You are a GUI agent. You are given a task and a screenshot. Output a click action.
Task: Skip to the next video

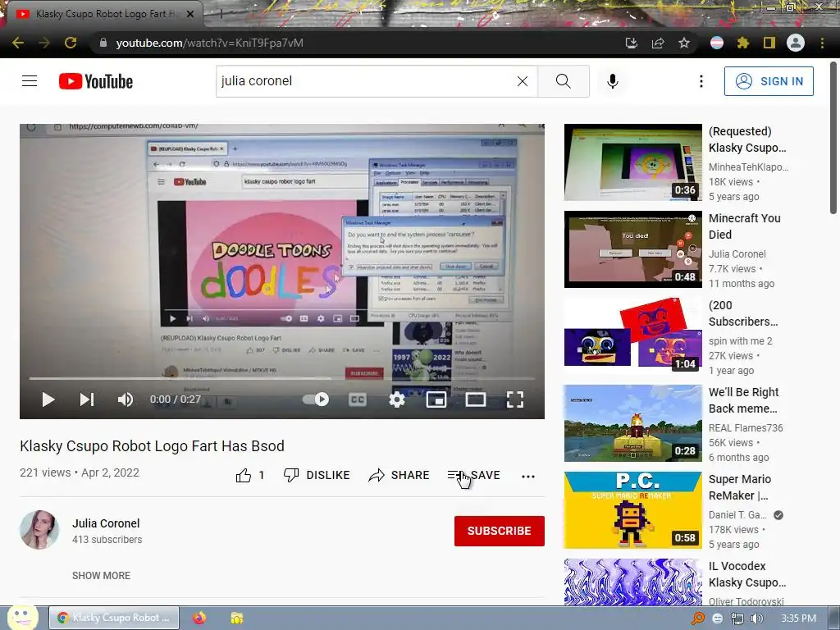point(87,399)
